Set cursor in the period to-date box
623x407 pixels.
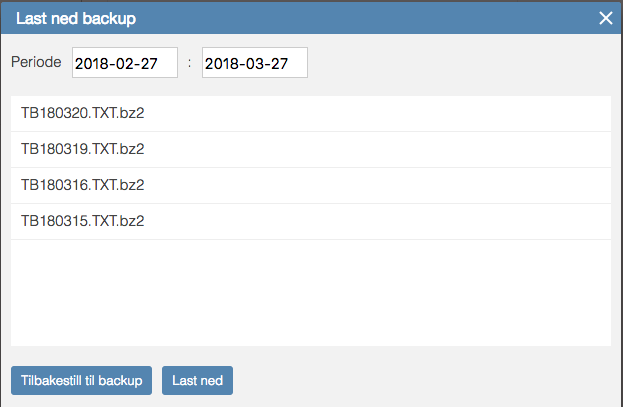[255, 62]
